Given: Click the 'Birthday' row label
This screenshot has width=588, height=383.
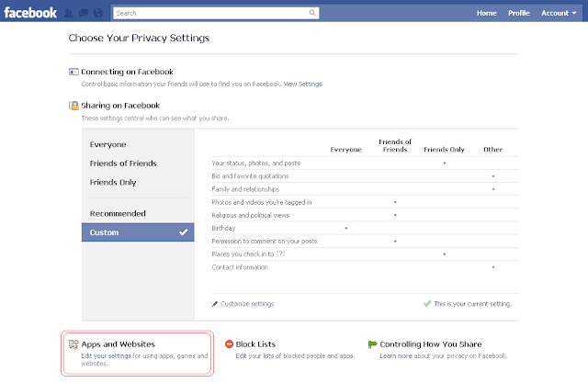Looking at the screenshot, I should [223, 228].
